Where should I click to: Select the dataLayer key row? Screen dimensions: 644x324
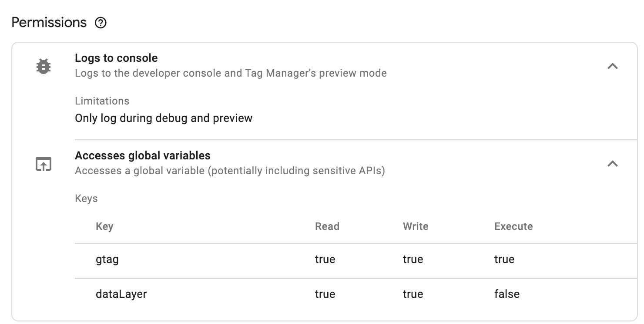click(x=356, y=294)
